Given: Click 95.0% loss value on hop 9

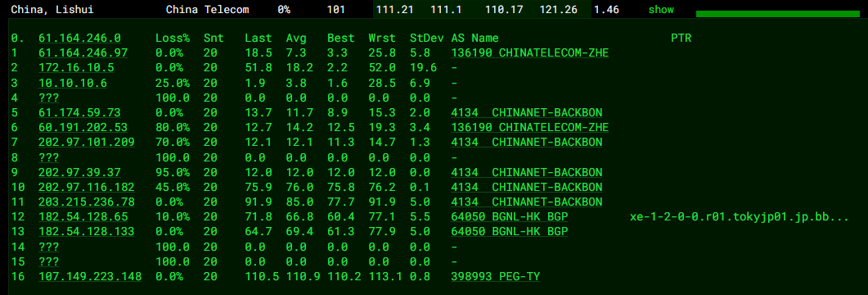Looking at the screenshot, I should tap(172, 172).
